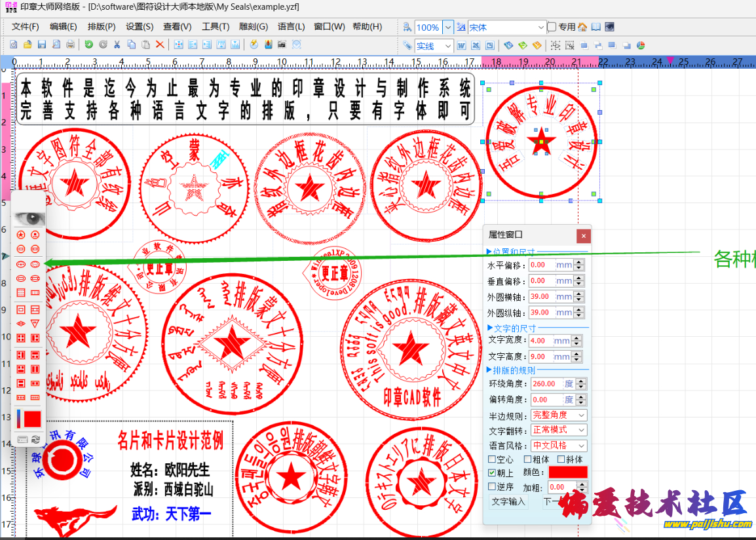Click the house home icon
This screenshot has height=540, width=756.
(x=582, y=28)
